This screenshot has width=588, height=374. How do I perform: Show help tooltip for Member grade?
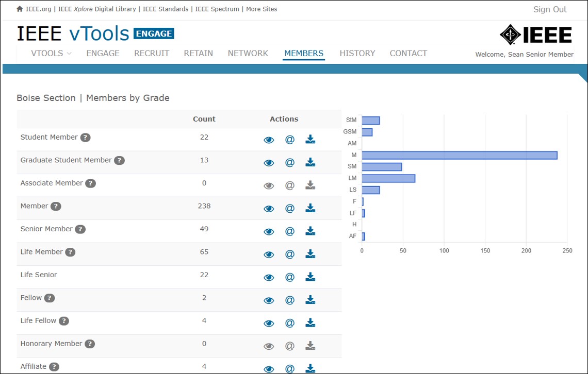(56, 206)
